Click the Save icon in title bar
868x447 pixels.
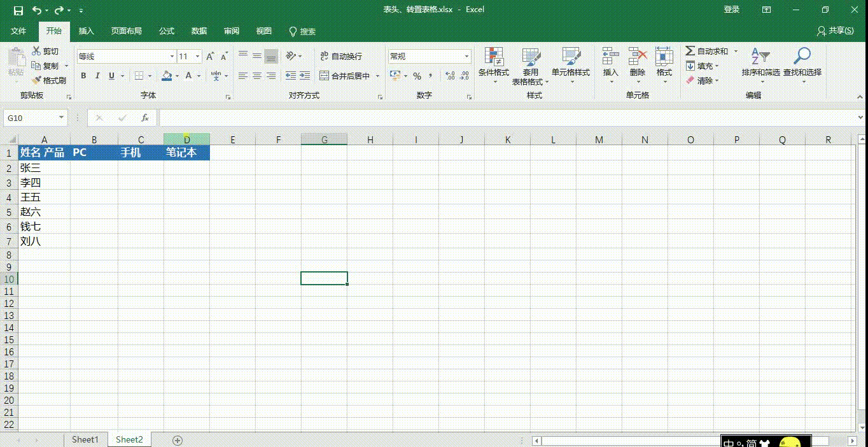coord(18,10)
